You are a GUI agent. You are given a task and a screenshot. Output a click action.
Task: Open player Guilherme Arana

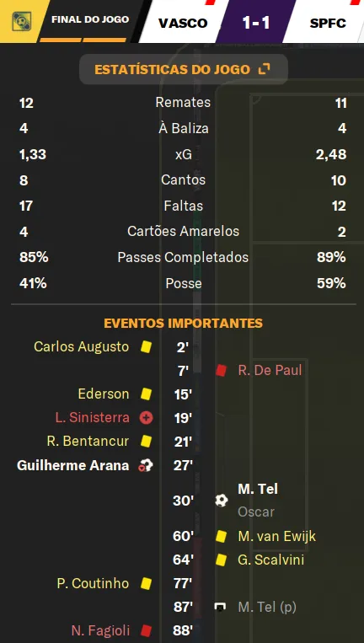tap(73, 466)
